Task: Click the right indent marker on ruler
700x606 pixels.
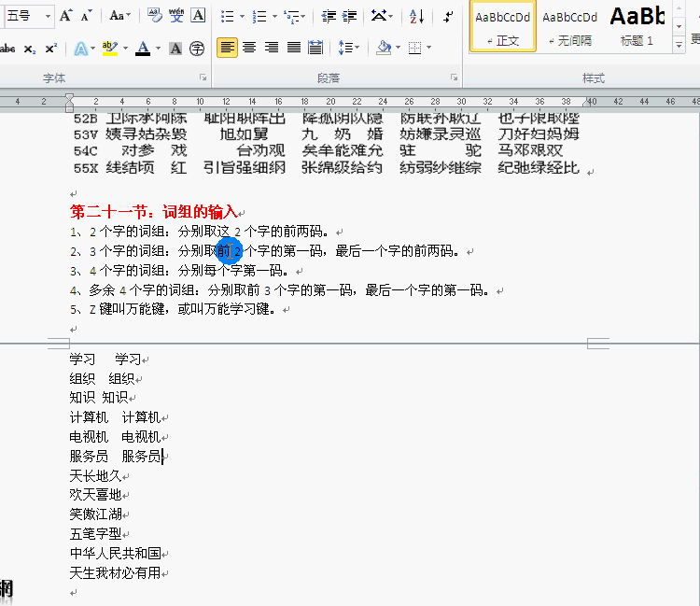Action: pyautogui.click(x=587, y=103)
